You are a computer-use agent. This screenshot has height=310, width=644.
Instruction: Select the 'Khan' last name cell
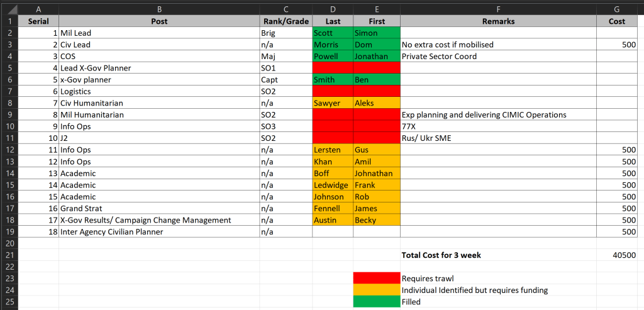point(333,162)
